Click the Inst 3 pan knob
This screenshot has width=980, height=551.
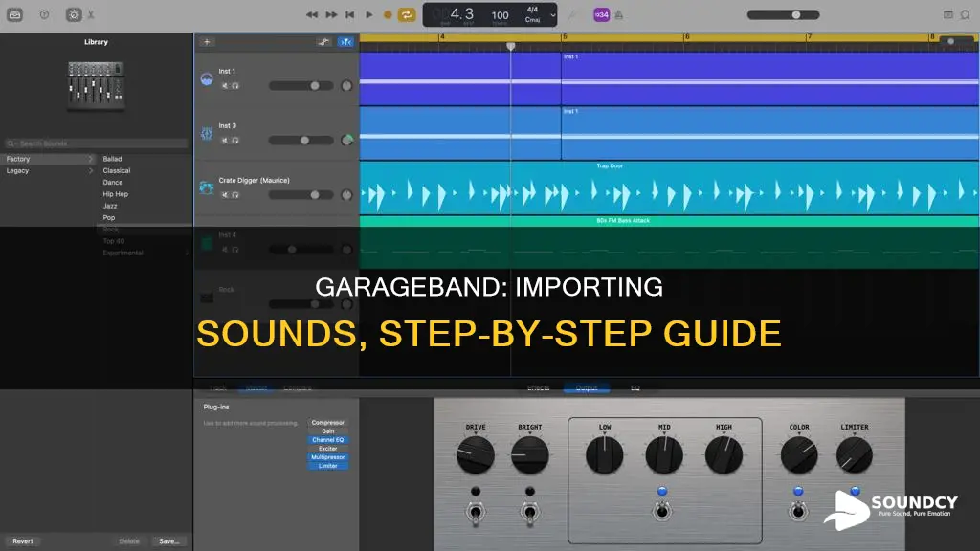[x=346, y=140]
